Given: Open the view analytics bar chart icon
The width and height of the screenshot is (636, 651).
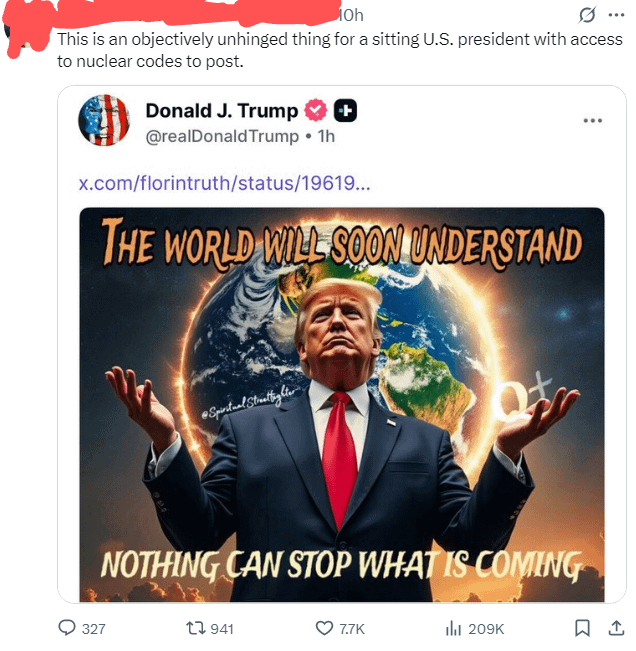Looking at the screenshot, I should (453, 629).
